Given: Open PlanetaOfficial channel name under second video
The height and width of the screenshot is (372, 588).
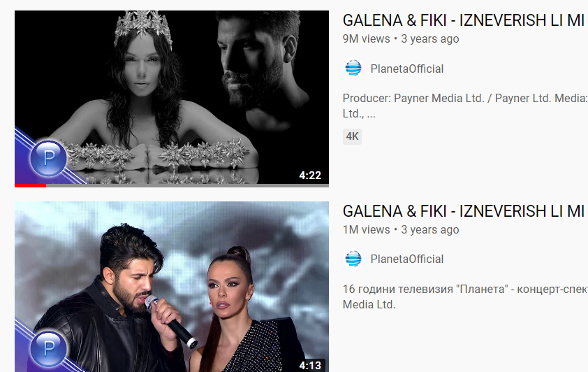Looking at the screenshot, I should pos(407,259).
